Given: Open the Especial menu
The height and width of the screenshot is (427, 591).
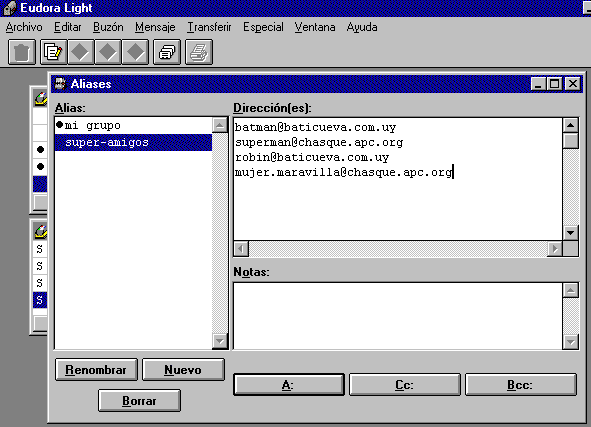Looking at the screenshot, I should [263, 27].
